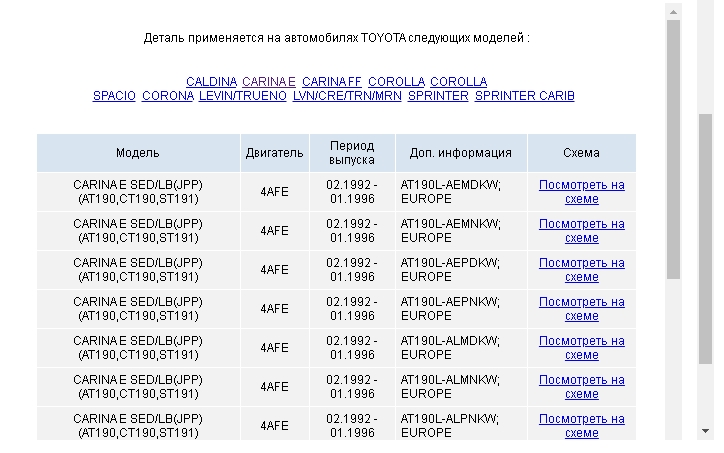Viewport: 724px width, 453px height.
Task: Open the CORONA model link
Action: pos(168,96)
